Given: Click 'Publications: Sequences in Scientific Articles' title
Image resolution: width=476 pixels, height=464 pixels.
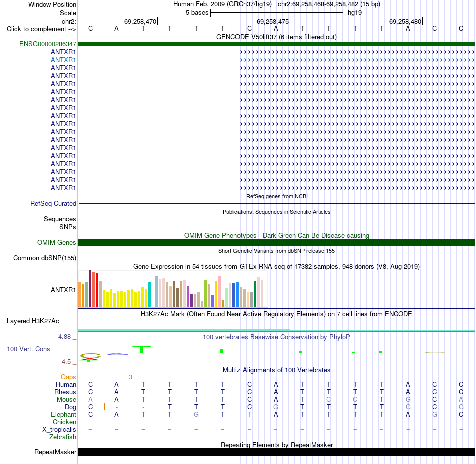Looking at the screenshot, I should pyautogui.click(x=277, y=212).
